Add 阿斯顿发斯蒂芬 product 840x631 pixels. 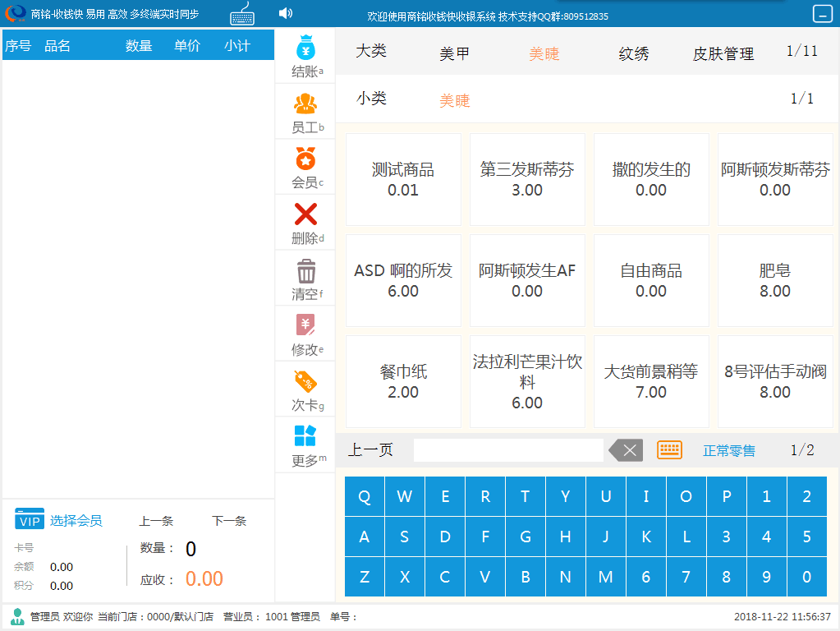775,180
